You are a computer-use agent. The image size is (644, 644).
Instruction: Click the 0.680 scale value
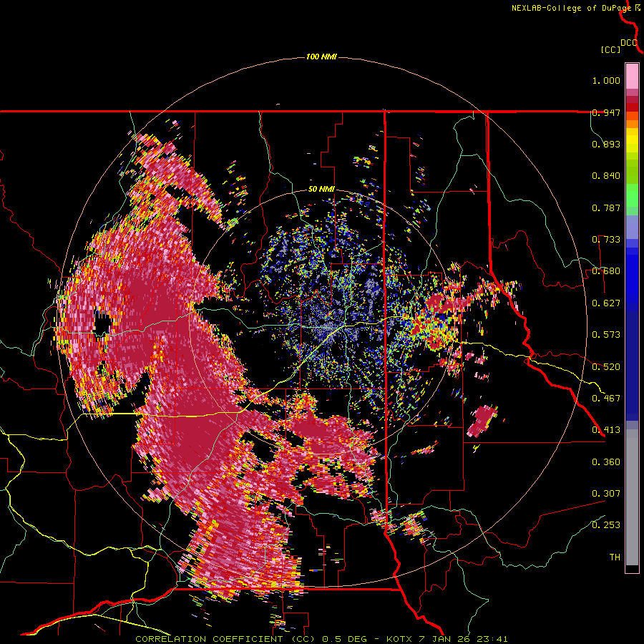pos(606,271)
